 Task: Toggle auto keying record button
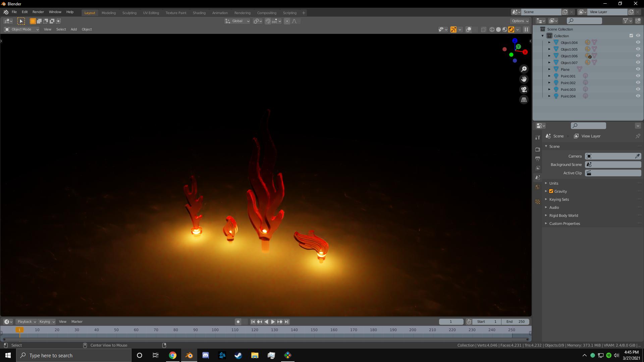click(238, 322)
